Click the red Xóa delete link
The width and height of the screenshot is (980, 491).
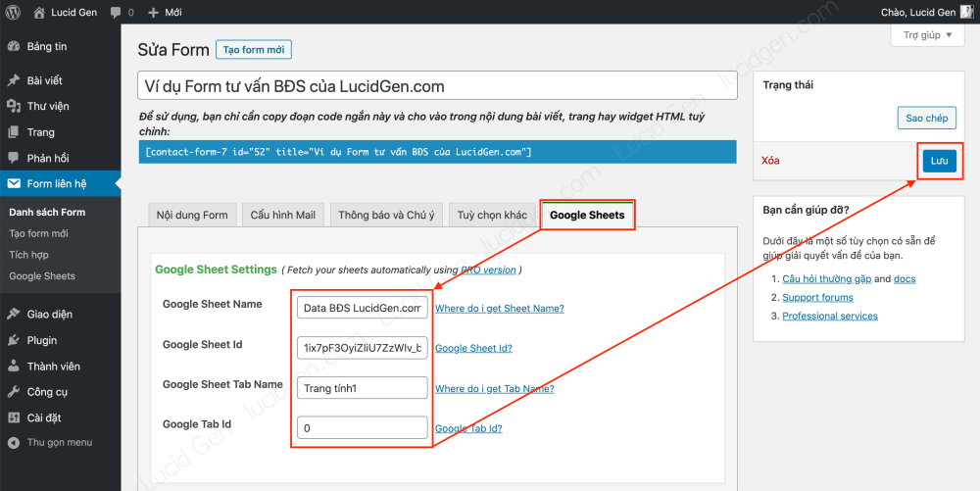click(x=771, y=161)
